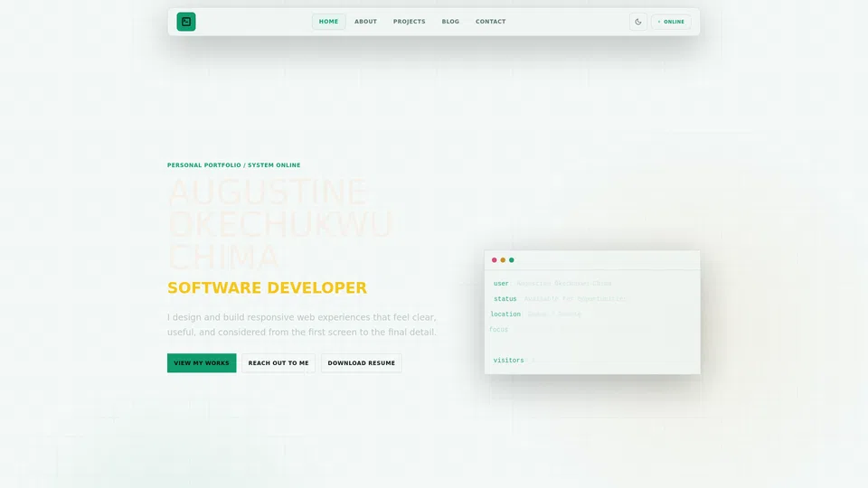Click the 'user' label in terminal card

click(501, 283)
